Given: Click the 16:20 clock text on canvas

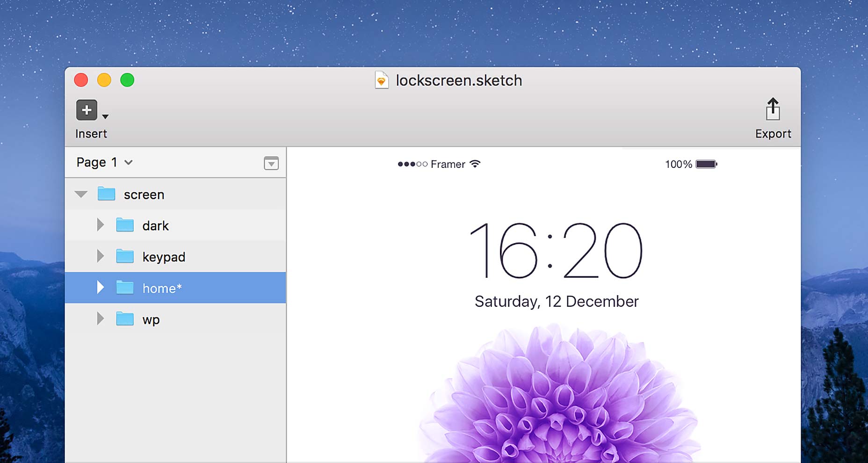Looking at the screenshot, I should tap(556, 250).
